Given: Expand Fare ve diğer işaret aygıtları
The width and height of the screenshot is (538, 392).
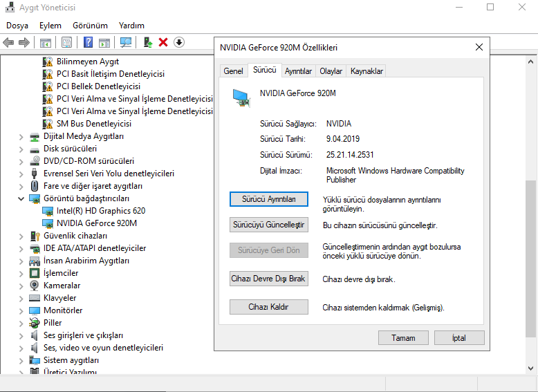Looking at the screenshot, I should pyautogui.click(x=21, y=187).
